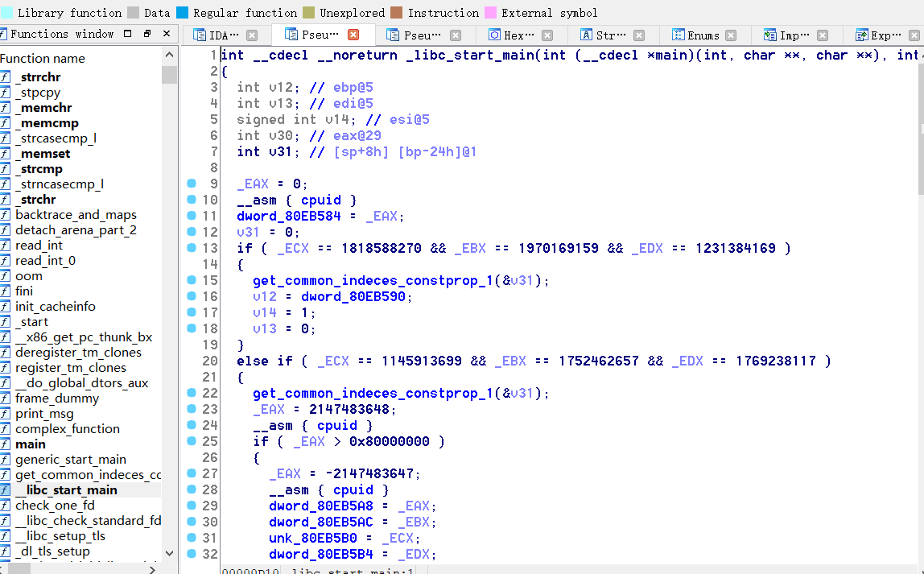Toggle breakpoint dot on line 32
Image resolution: width=924 pixels, height=574 pixels.
(192, 553)
